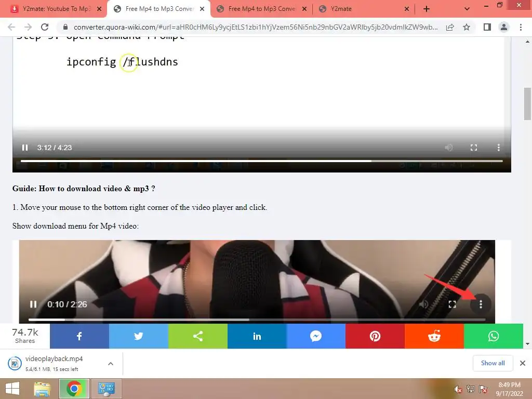Click the scrollbar down arrow

pyautogui.click(x=527, y=344)
